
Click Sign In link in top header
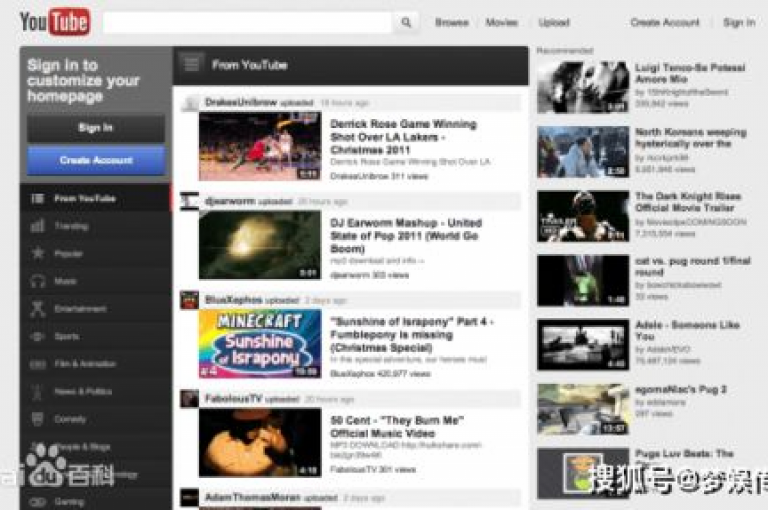[x=739, y=23]
